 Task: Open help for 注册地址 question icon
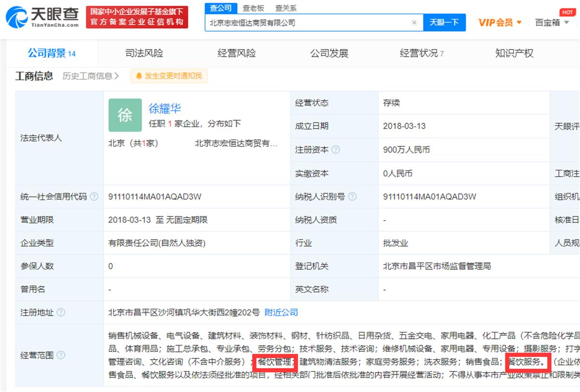coord(61,313)
